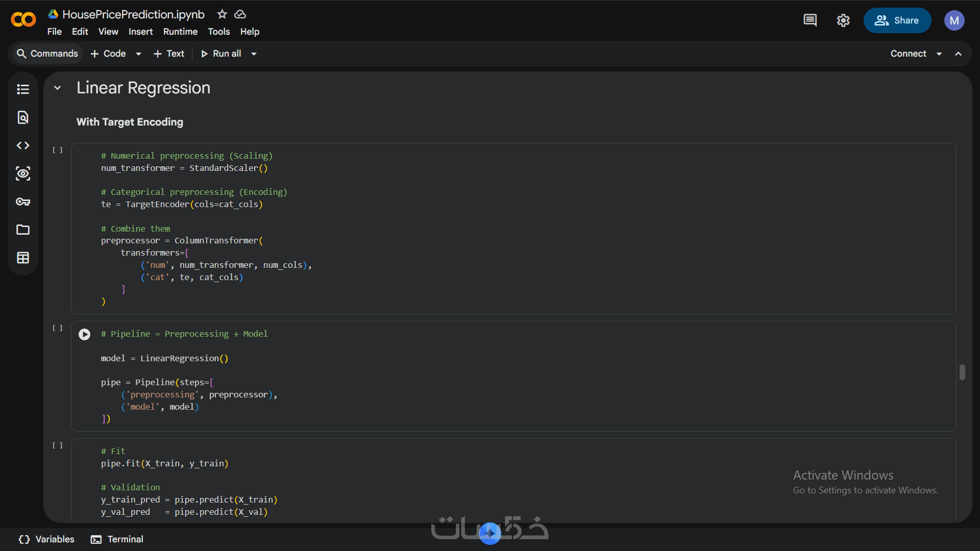Screen dimensions: 980x551
Task: Open the code snippets sidebar icon
Action: click(23, 145)
